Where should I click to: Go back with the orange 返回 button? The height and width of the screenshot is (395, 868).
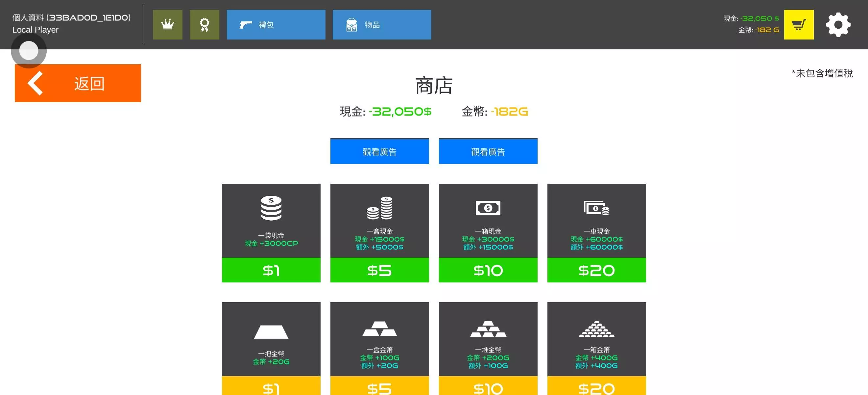tap(78, 83)
